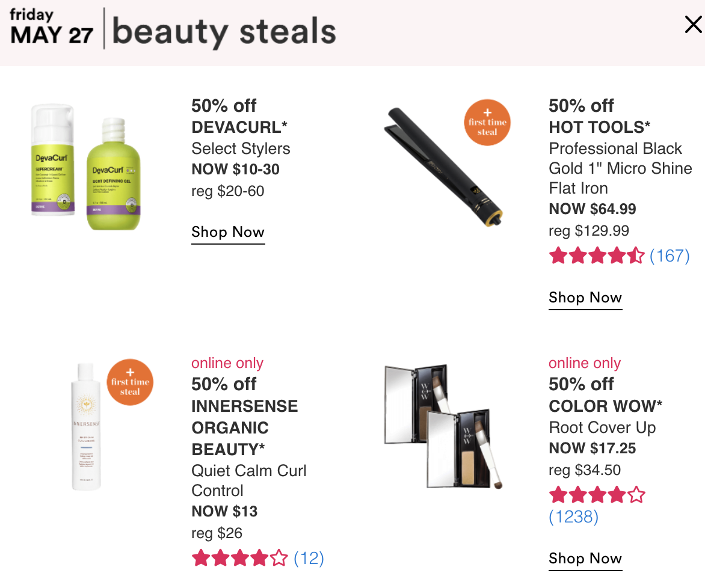View the 167 reviews for Hot Tools
Screen dimensions: 705x588
coord(670,256)
